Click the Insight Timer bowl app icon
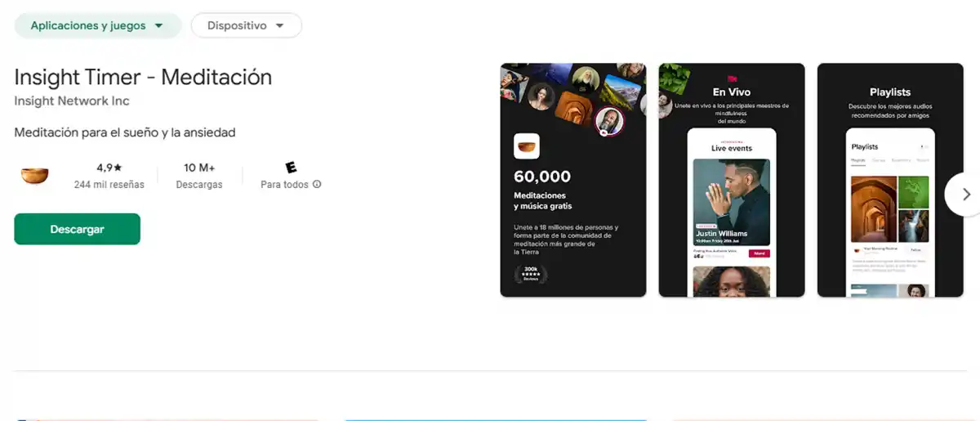The height and width of the screenshot is (421, 980). click(34, 176)
